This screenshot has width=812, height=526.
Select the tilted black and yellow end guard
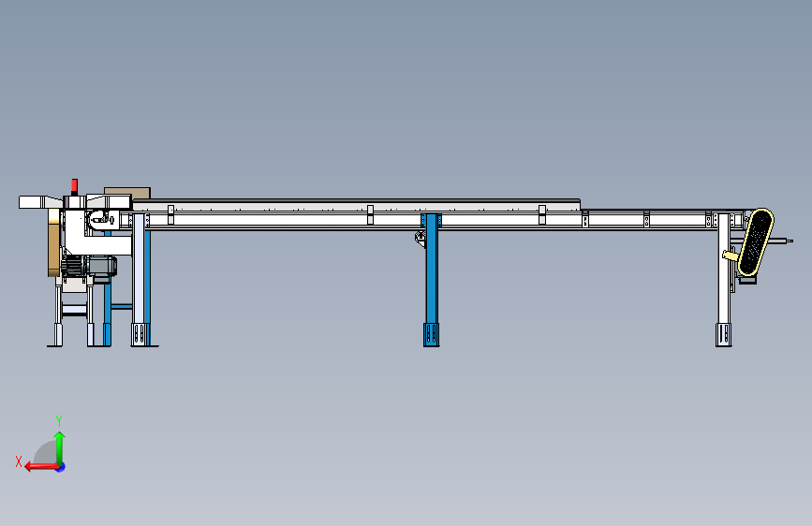[756, 242]
